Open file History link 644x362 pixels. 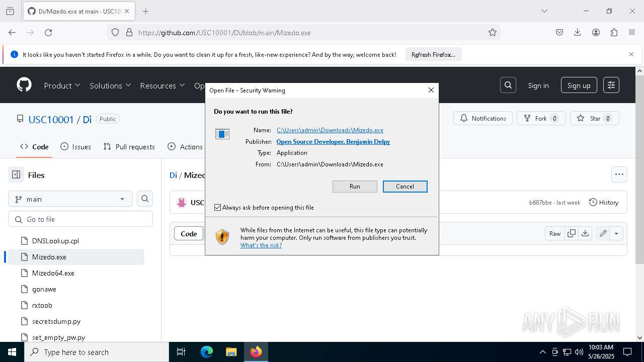pyautogui.click(x=604, y=202)
